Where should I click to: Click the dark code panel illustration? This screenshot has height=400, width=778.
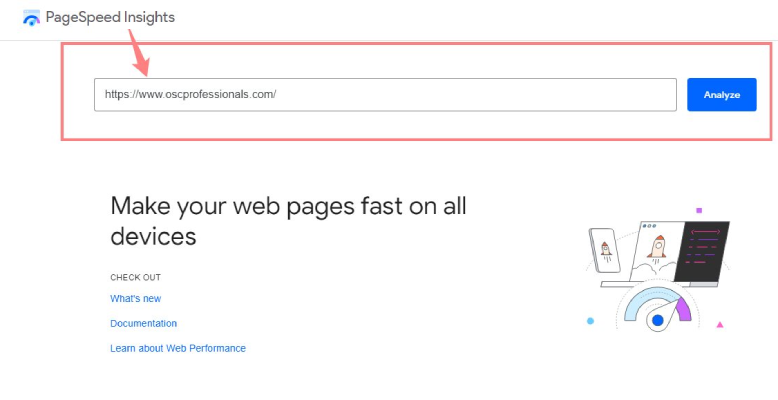point(706,249)
